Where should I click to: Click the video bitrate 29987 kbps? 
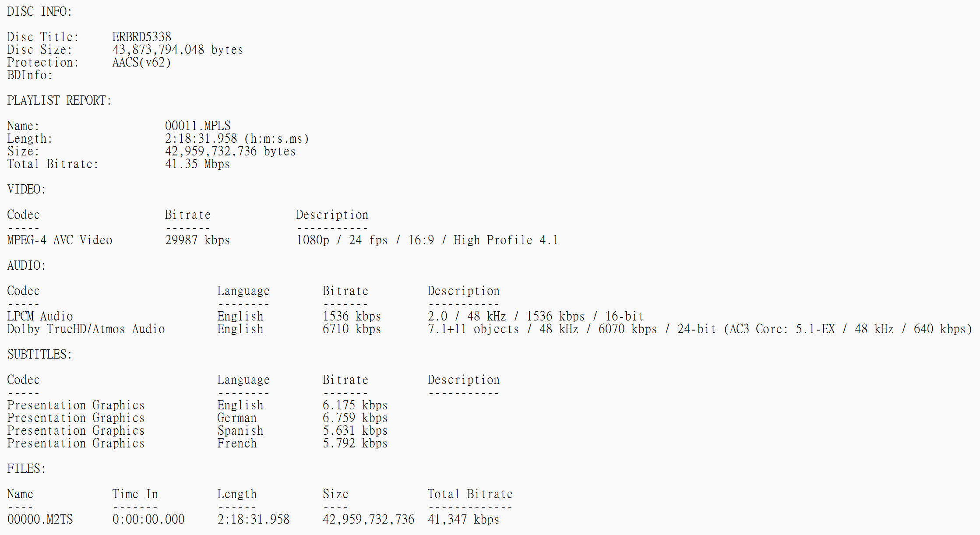click(x=197, y=240)
